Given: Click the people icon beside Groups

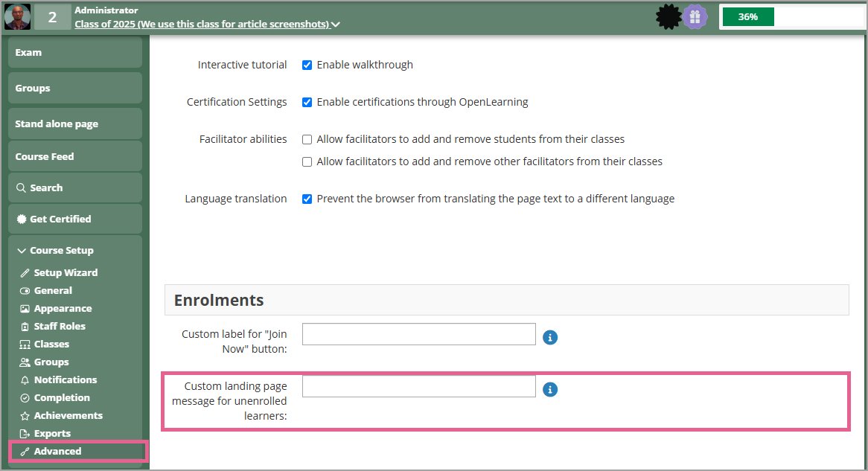Looking at the screenshot, I should [25, 362].
